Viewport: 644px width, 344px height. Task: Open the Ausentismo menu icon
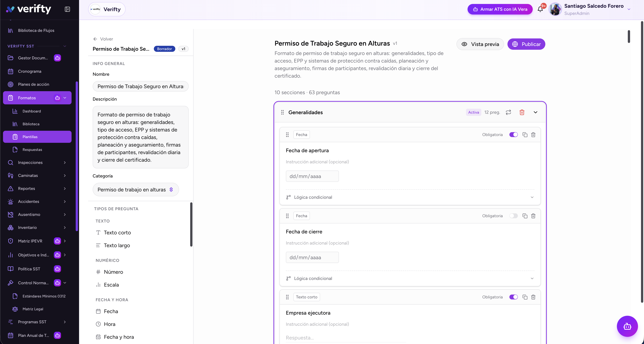pyautogui.click(x=11, y=215)
